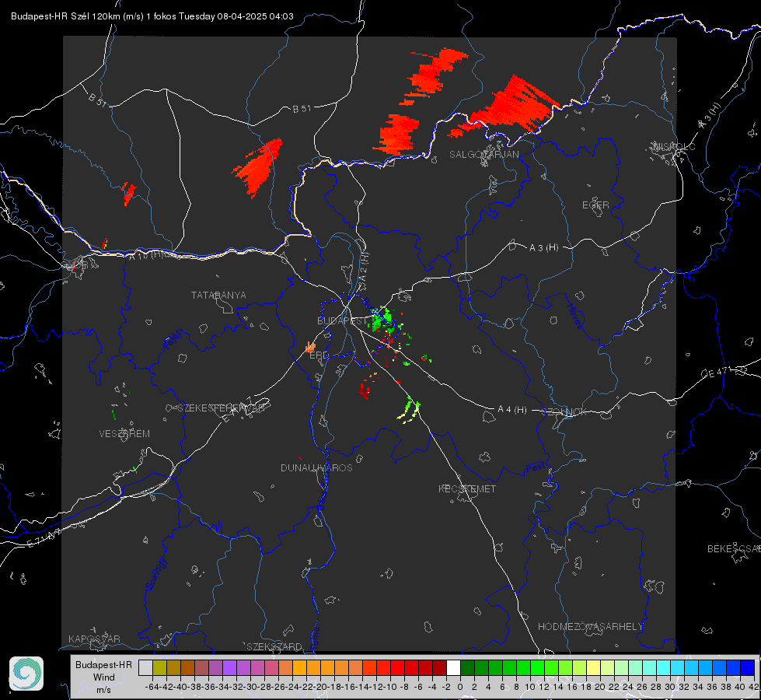This screenshot has height=700, width=761.
Task: Select the ÉRD city label
Action: [x=319, y=355]
